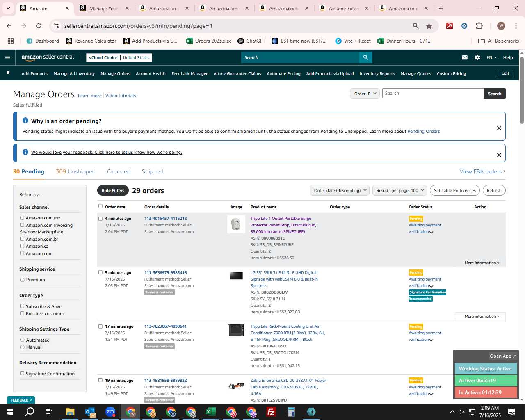
Task: Check the Business customer filter
Action: click(x=22, y=313)
